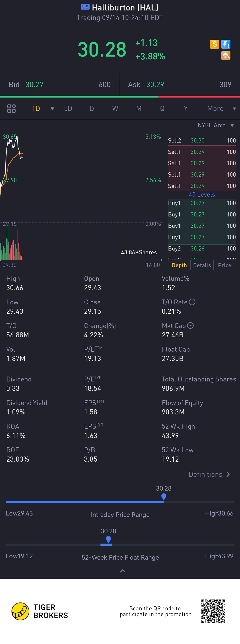Screen dimensions: 240x644
Task: Select the Buy2 30.26 order row
Action: [202, 249]
